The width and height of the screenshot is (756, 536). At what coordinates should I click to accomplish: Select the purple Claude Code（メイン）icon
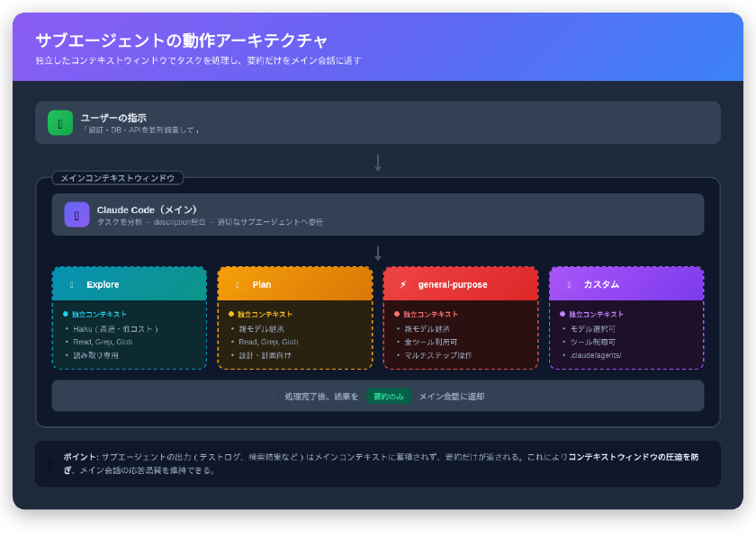coord(76,214)
